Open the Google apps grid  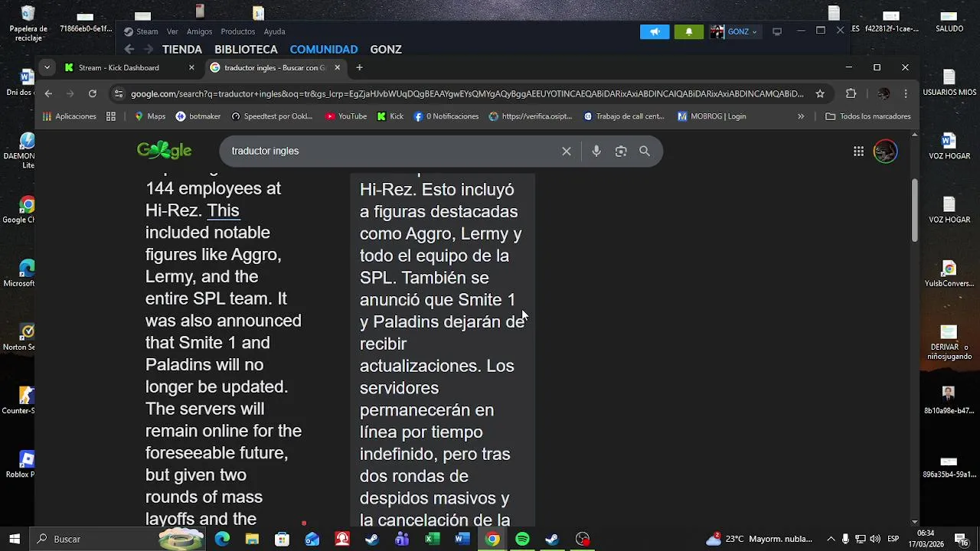coord(858,152)
